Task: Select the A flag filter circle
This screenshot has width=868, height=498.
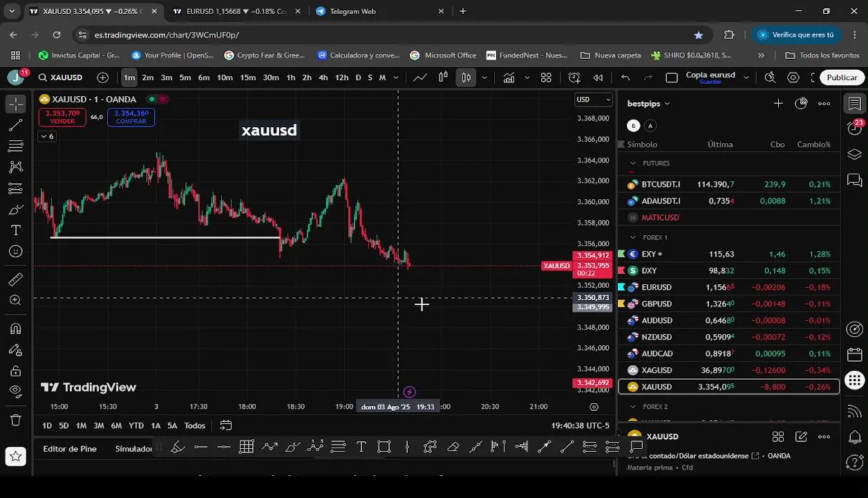Action: [x=650, y=126]
